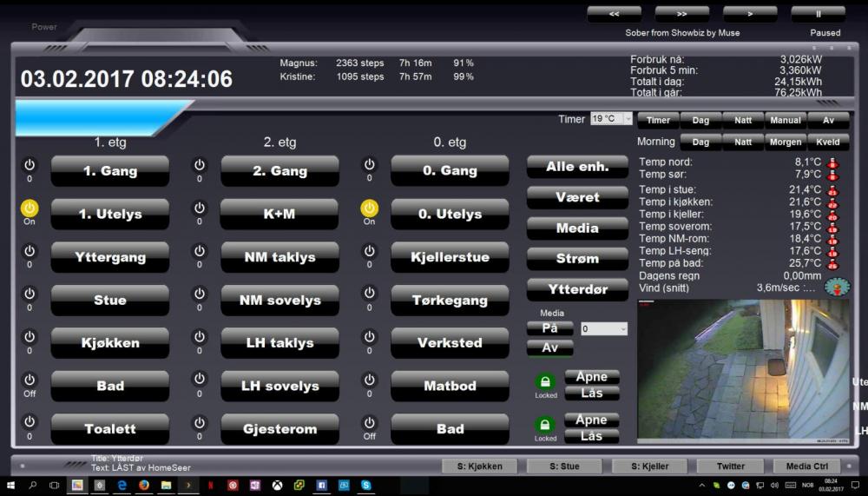Image resolution: width=868 pixels, height=496 pixels.
Task: Skip to next track button
Action: click(x=682, y=14)
